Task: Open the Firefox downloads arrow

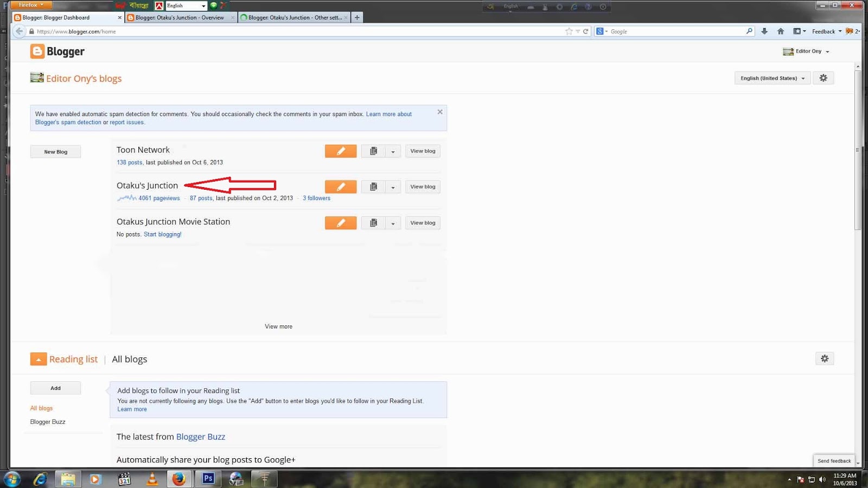Action: [x=764, y=31]
